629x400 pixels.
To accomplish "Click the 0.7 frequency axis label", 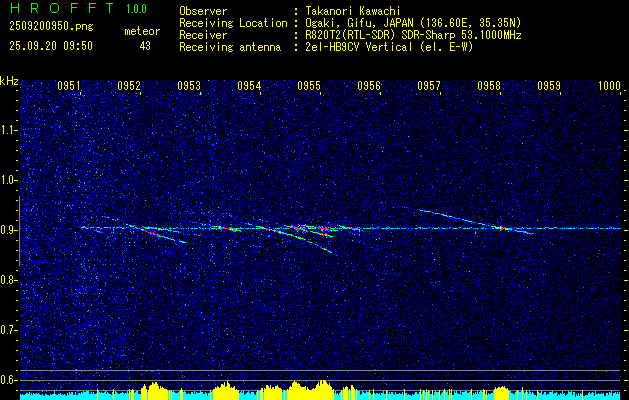I will (9, 330).
